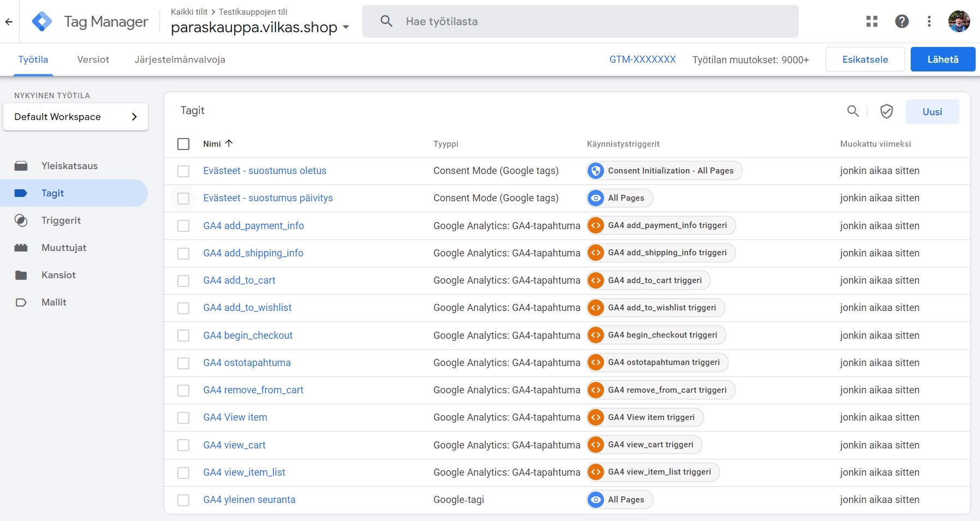Image resolution: width=980 pixels, height=521 pixels.
Task: Click the sort arrow next to Nimi
Action: pyautogui.click(x=229, y=143)
